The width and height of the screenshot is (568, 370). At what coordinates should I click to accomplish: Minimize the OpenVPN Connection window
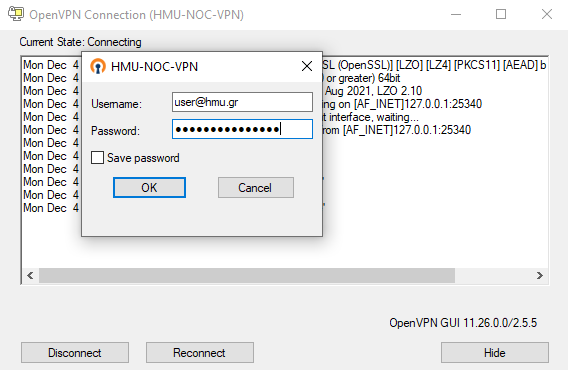456,14
